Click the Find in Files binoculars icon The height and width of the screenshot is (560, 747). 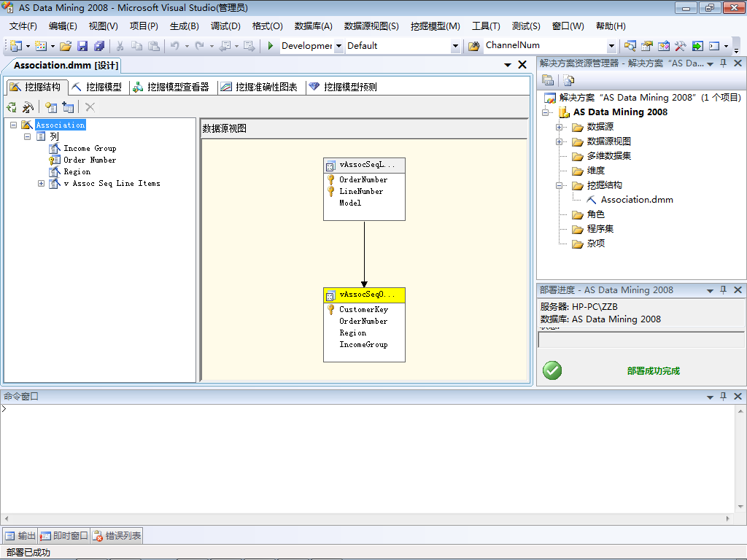(x=473, y=46)
